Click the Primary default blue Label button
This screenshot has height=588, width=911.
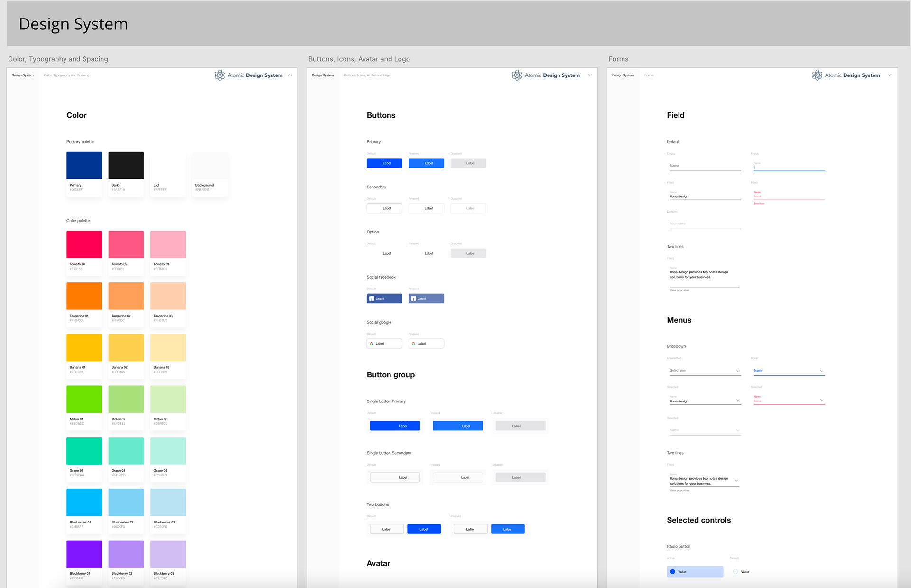click(x=384, y=163)
